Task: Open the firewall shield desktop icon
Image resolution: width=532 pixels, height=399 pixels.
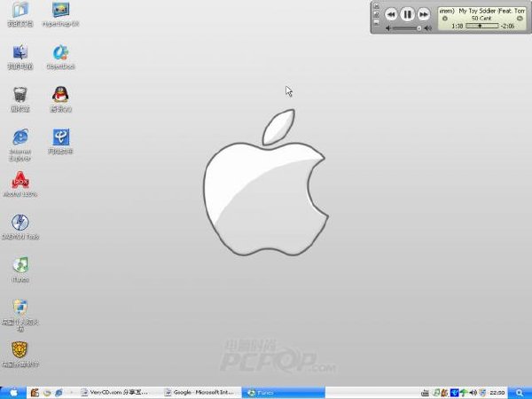Action: pyautogui.click(x=20, y=308)
